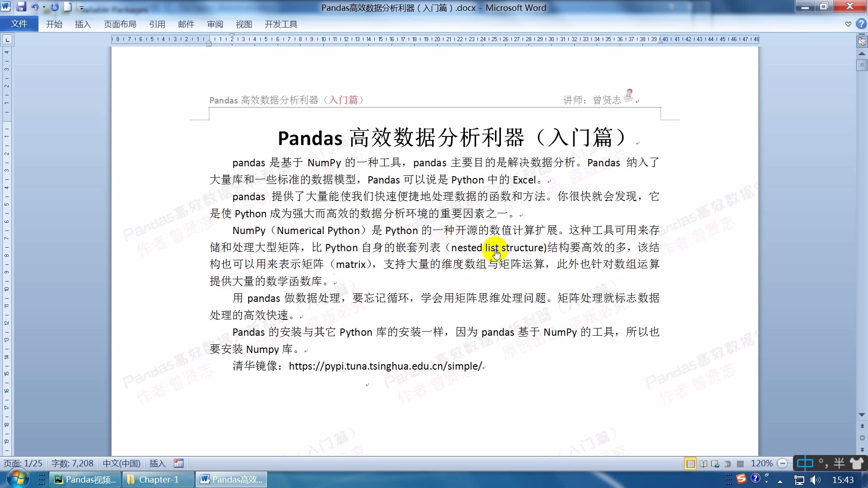Open Customize Quick Access Toolbar dropdown

tap(81, 8)
